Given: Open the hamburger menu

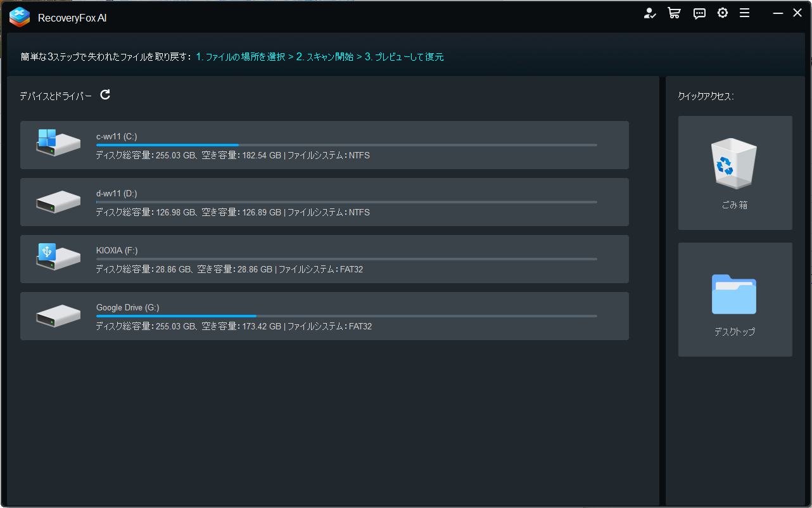Looking at the screenshot, I should pyautogui.click(x=745, y=13).
